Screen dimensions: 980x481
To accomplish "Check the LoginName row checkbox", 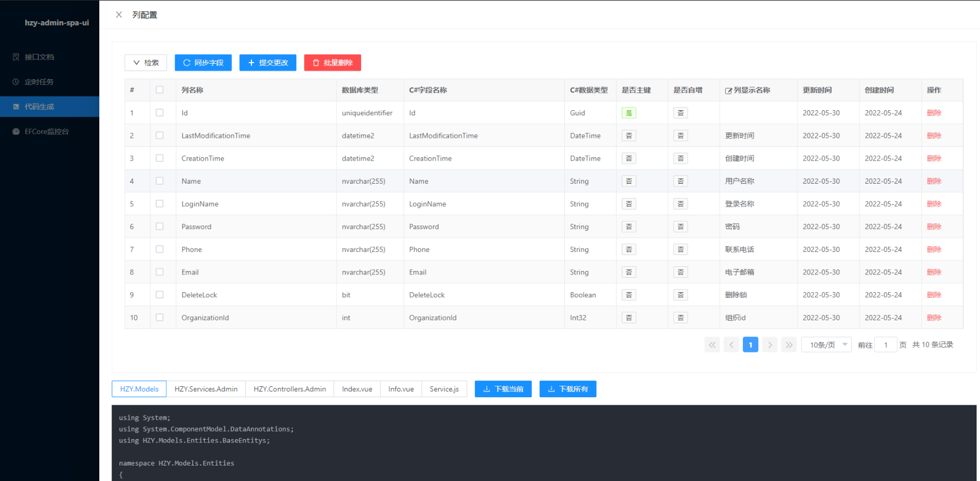I will pos(160,204).
